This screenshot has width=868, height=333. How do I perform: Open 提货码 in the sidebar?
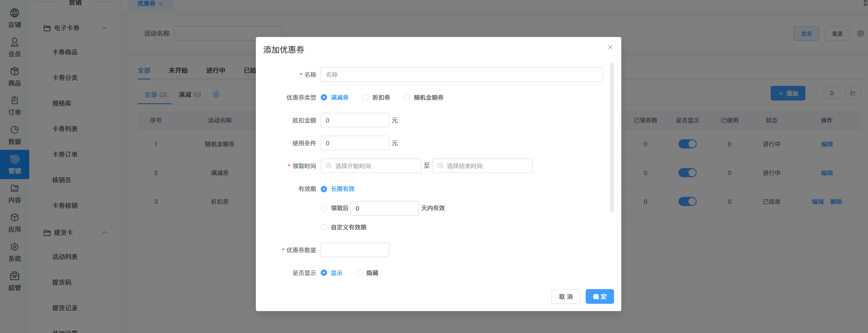point(62,282)
